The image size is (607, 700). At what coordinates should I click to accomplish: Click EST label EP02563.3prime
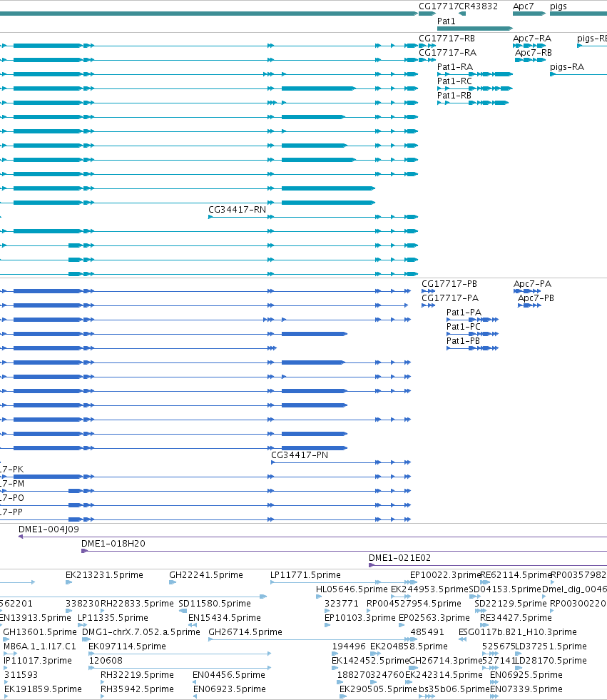click(x=434, y=618)
